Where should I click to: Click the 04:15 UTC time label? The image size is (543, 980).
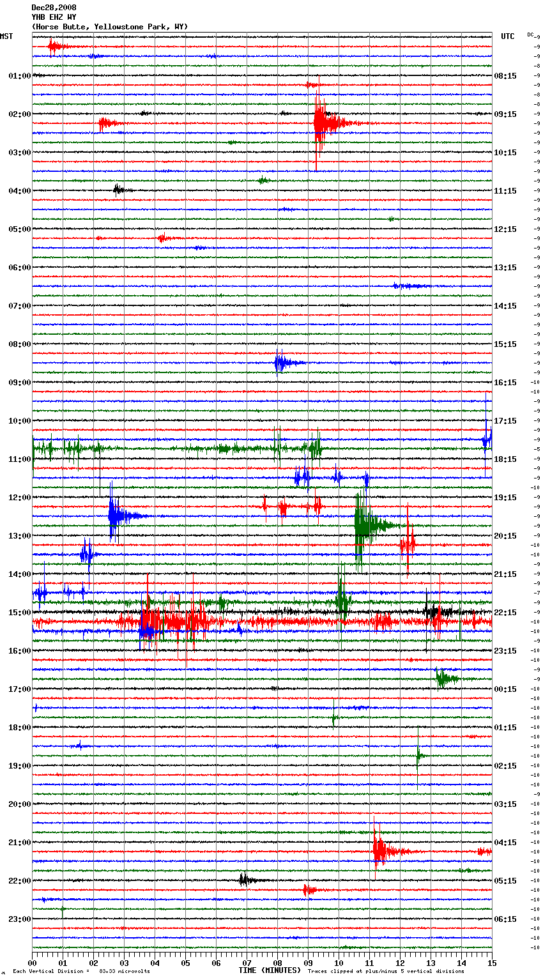pyautogui.click(x=505, y=843)
